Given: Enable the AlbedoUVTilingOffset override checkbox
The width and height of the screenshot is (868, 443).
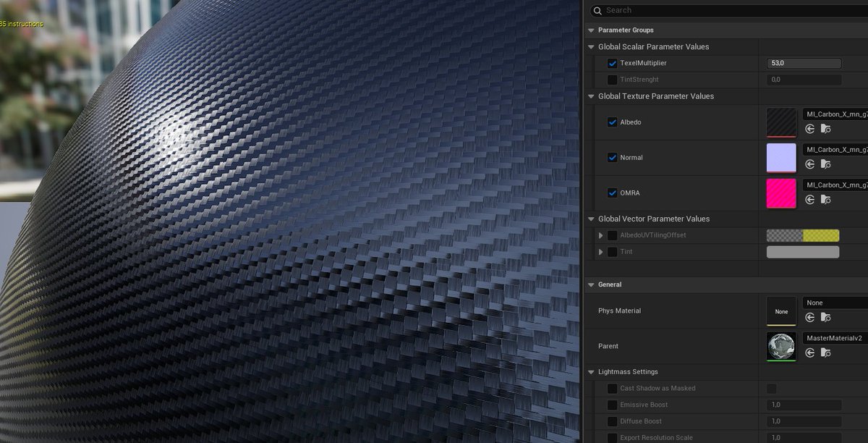Looking at the screenshot, I should point(613,235).
